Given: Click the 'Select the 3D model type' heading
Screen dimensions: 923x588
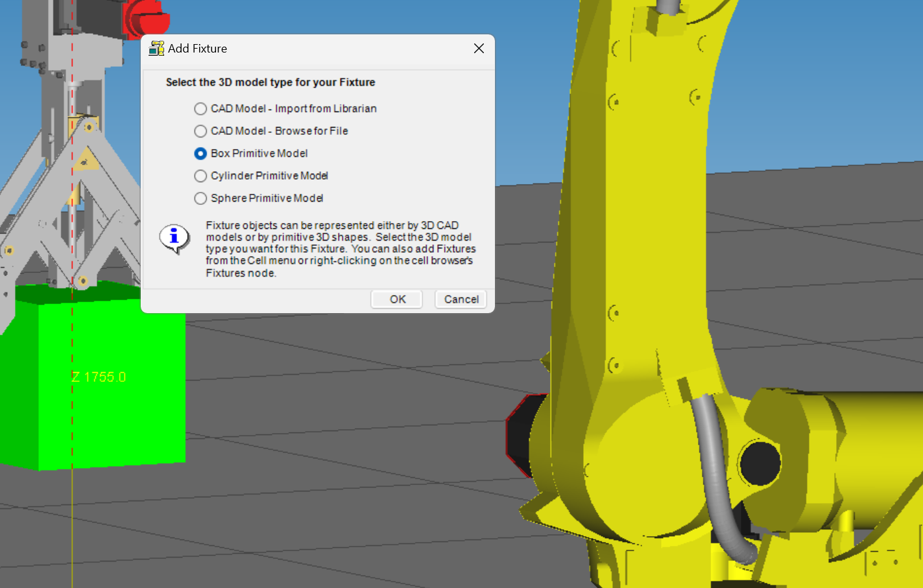Looking at the screenshot, I should coord(270,82).
